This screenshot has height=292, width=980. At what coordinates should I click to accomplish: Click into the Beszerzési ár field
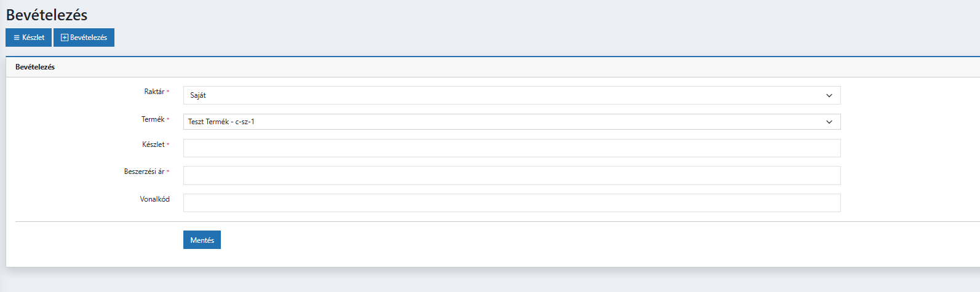click(511, 175)
